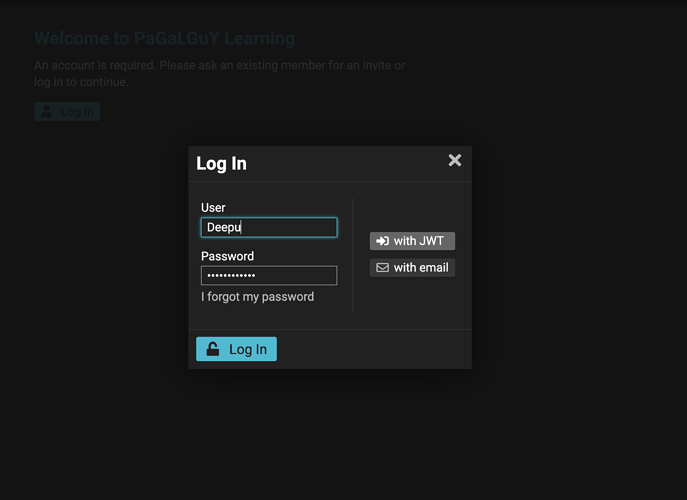687x500 pixels.
Task: Click the dimmed background Log In button
Action: point(67,112)
